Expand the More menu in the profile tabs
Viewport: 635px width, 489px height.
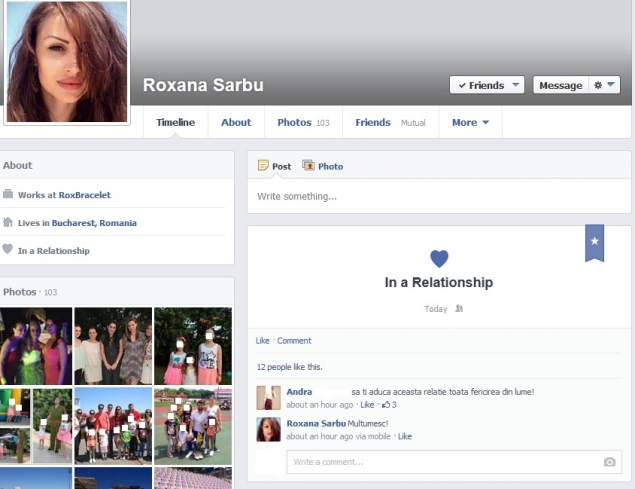(x=470, y=123)
